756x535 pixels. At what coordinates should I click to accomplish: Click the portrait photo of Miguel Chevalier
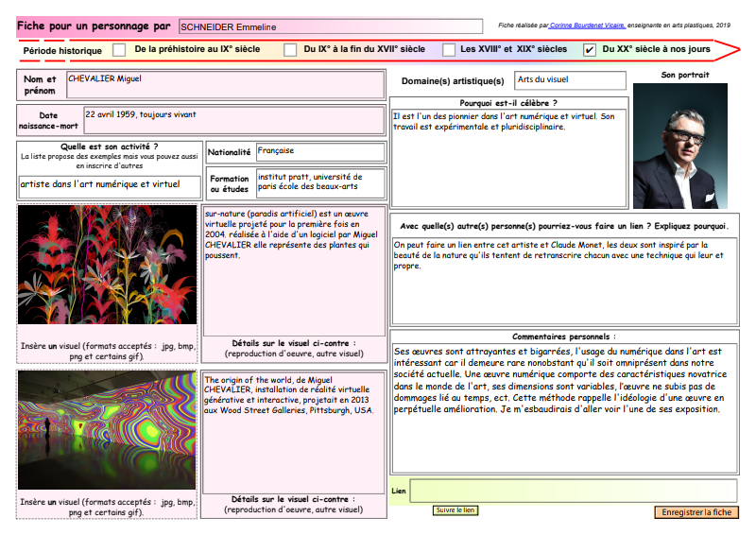click(680, 146)
